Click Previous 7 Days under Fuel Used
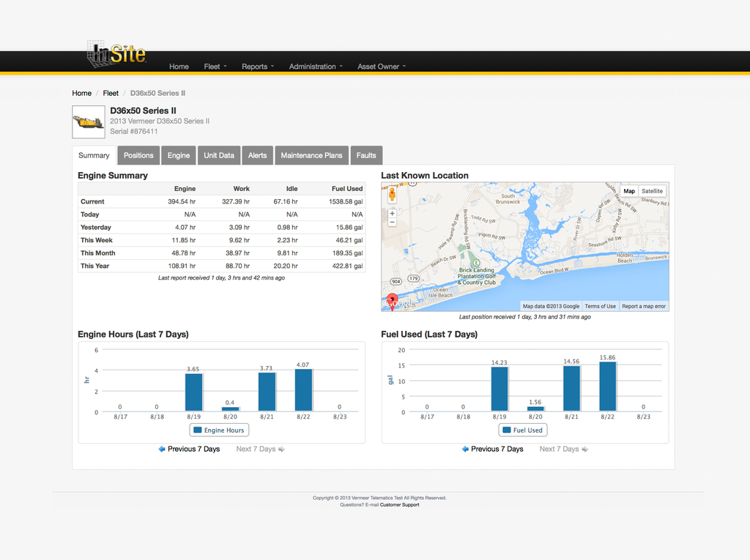The height and width of the screenshot is (560, 750). coord(497,449)
